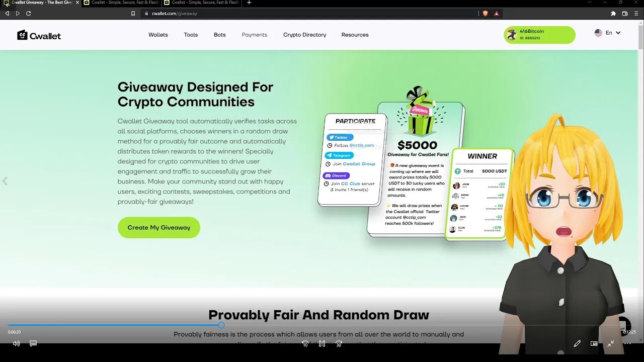Exit fullscreen with the arrows icon
This screenshot has width=644, height=362.
pyautogui.click(x=610, y=343)
